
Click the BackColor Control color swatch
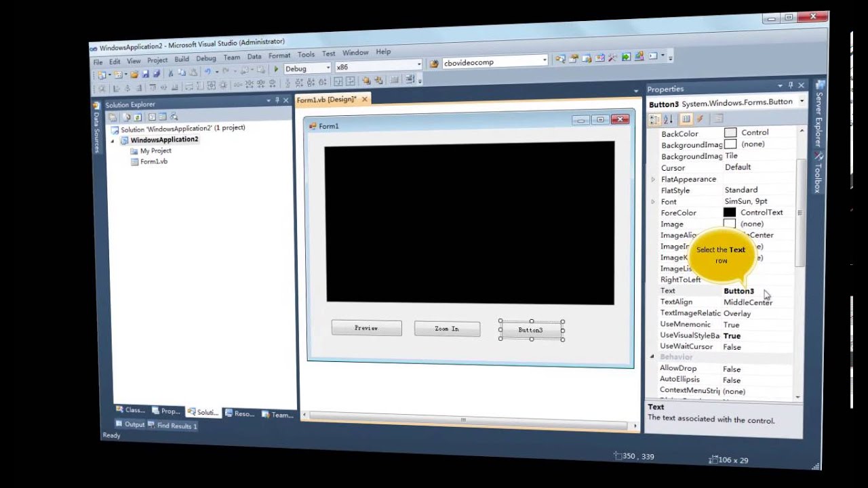point(730,133)
